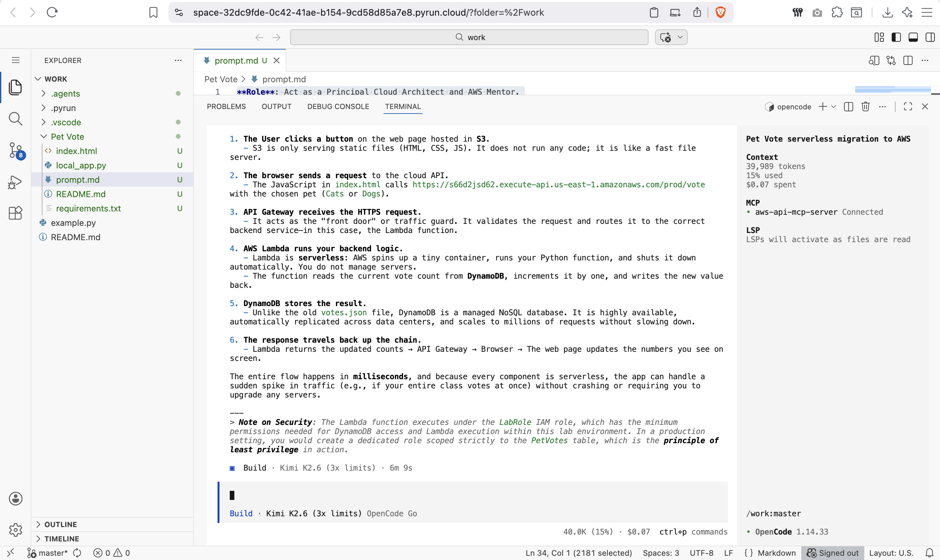Click the browser reload button
This screenshot has height=560, width=940.
click(52, 12)
